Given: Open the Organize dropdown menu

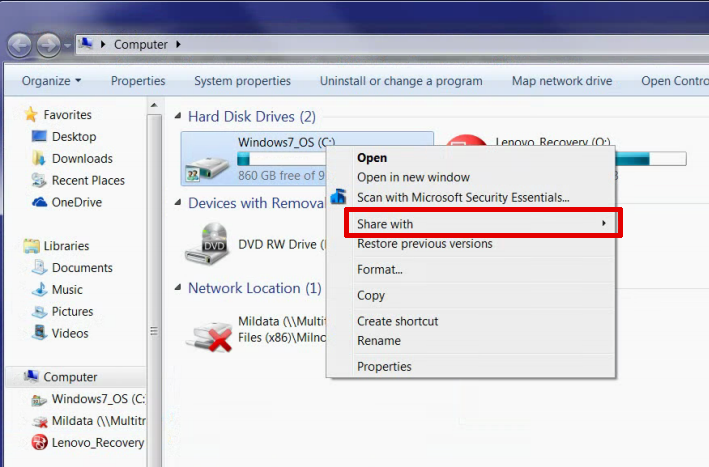Looking at the screenshot, I should coord(51,81).
